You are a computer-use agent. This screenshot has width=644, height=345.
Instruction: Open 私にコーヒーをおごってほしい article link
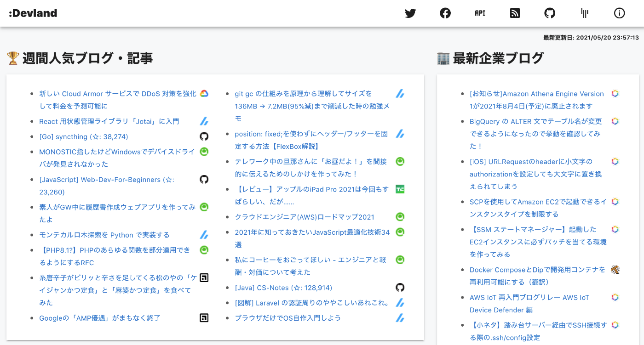click(x=310, y=266)
